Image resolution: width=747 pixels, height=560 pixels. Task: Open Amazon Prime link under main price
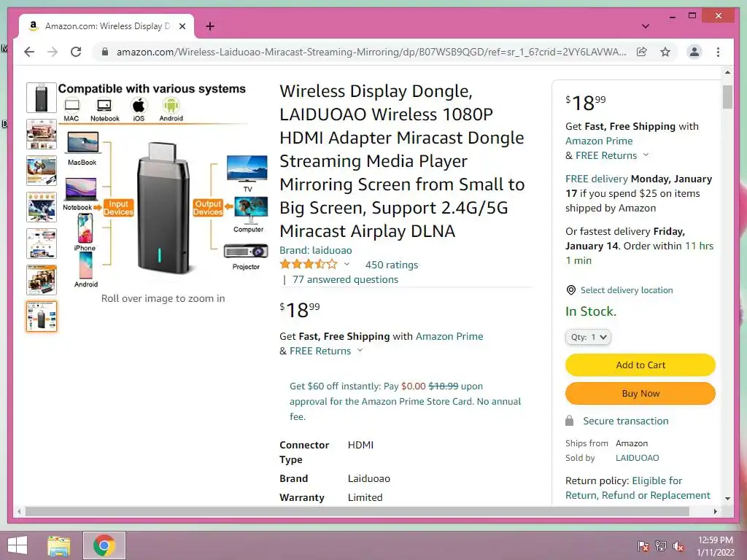tap(449, 336)
